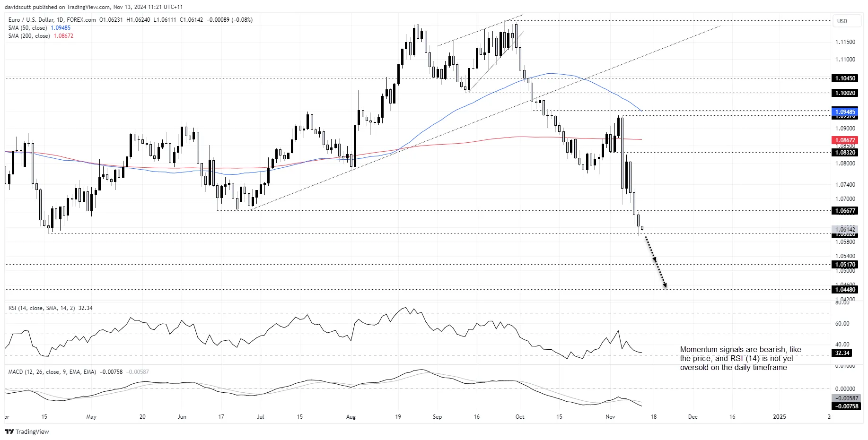Select the SMA (50, close) indicator legend
The image size is (868, 440).
pos(39,28)
